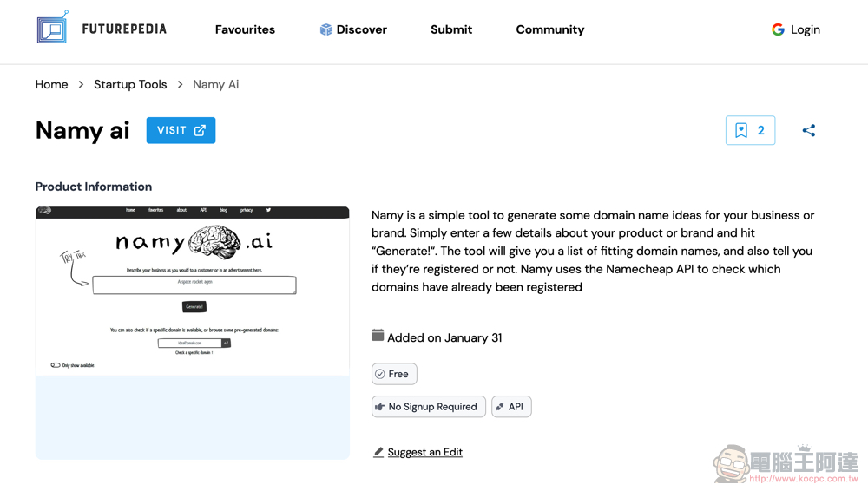Click the calendar icon beside Added on January 31
The height and width of the screenshot is (491, 868).
click(378, 335)
